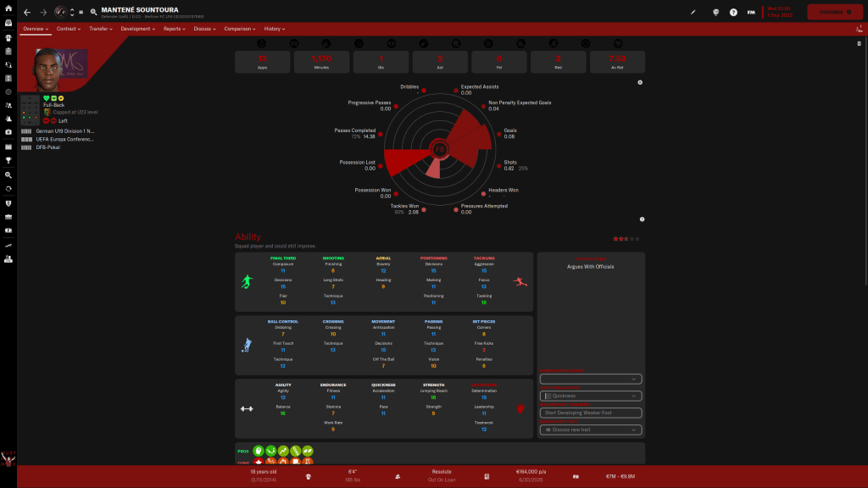
Task: Open the radar chart settings gear
Action: [x=640, y=82]
